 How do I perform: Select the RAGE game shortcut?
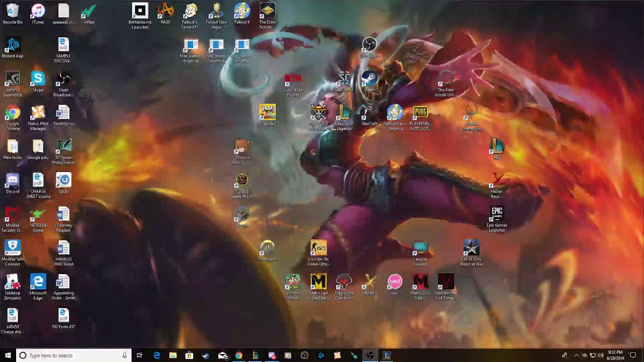(x=166, y=14)
